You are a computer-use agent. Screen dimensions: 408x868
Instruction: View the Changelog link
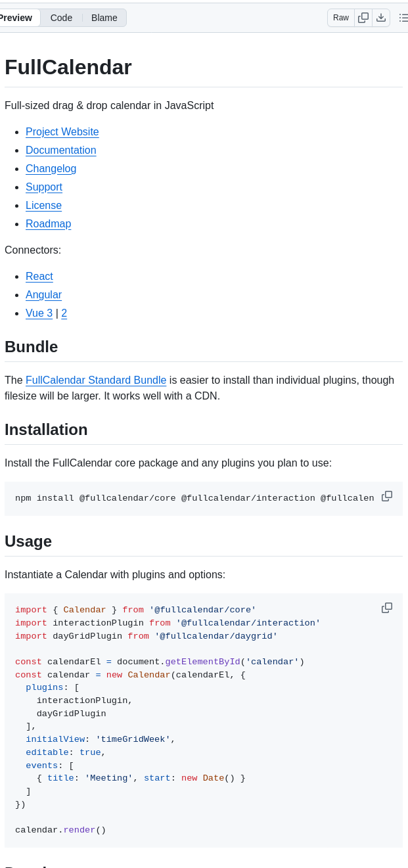51,169
